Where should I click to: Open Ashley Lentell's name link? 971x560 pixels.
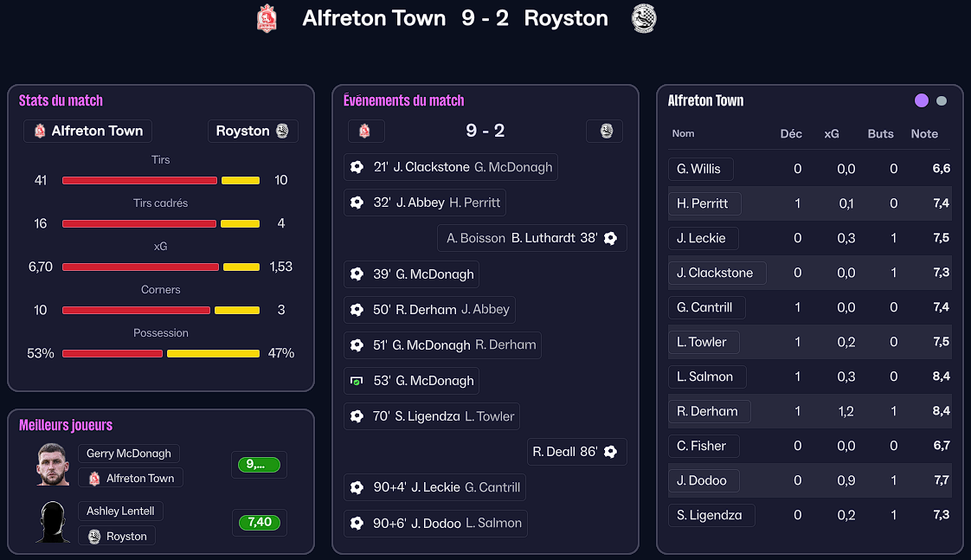[x=120, y=512]
